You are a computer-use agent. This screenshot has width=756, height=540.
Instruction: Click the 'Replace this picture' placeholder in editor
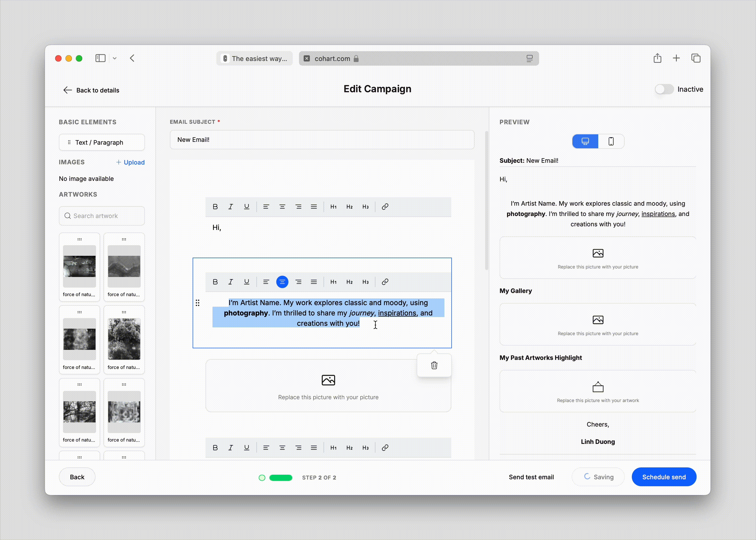click(x=328, y=386)
